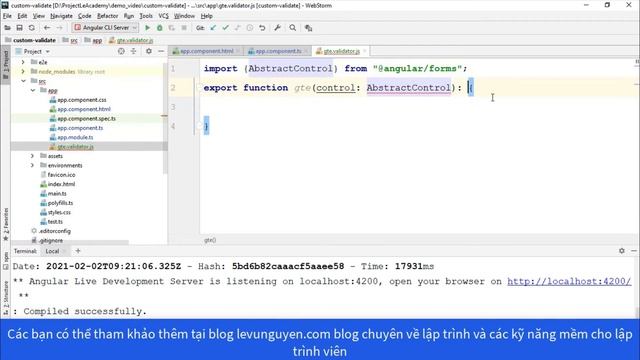This screenshot has height=360, width=640.
Task: Select index.html in project tree
Action: point(61,184)
